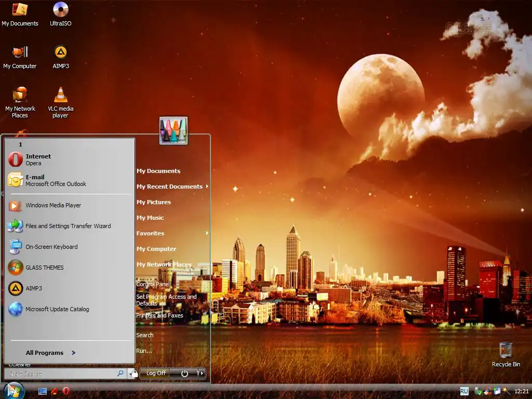Image resolution: width=532 pixels, height=399 pixels.
Task: Click Safely Remove Hardware tray icon
Action: 478,392
